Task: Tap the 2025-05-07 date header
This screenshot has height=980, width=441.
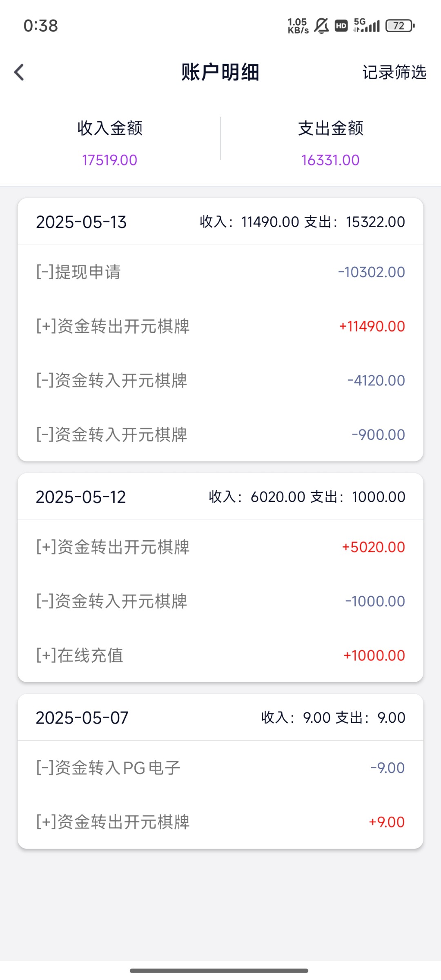Action: (x=82, y=718)
